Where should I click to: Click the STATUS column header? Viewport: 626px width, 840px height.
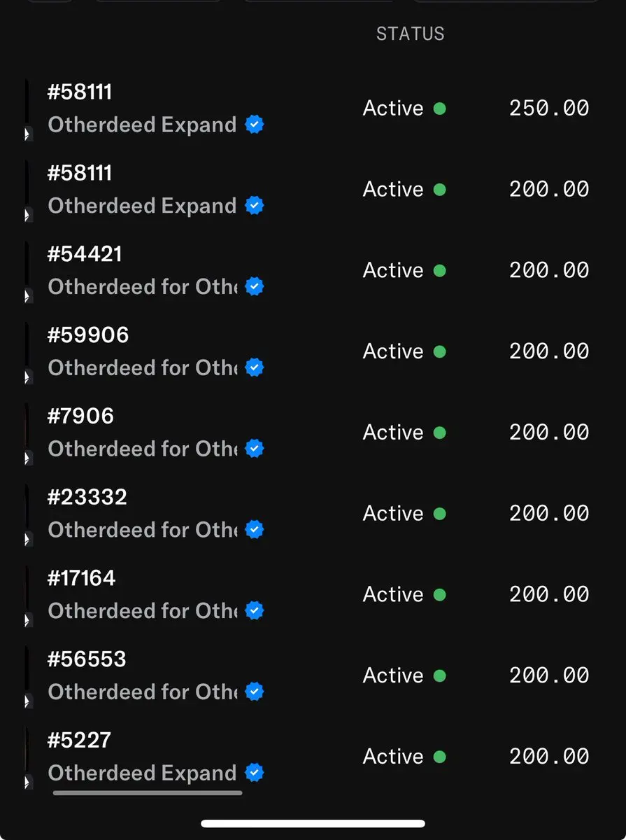(x=410, y=34)
